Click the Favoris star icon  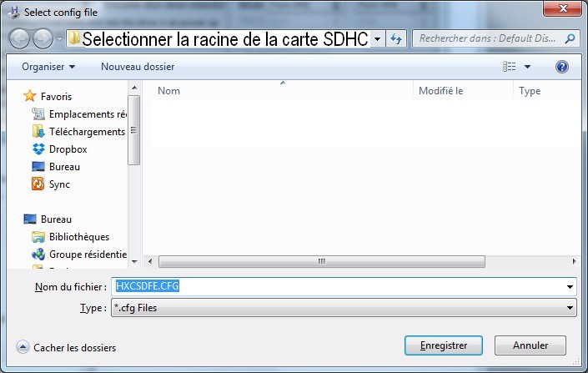tap(30, 96)
